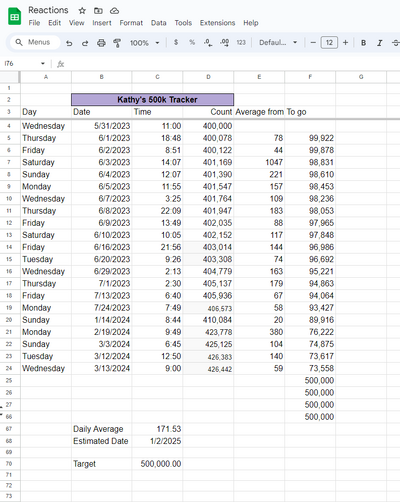Select to go cell 97,848
The height and width of the screenshot is (502, 400).
[310, 235]
